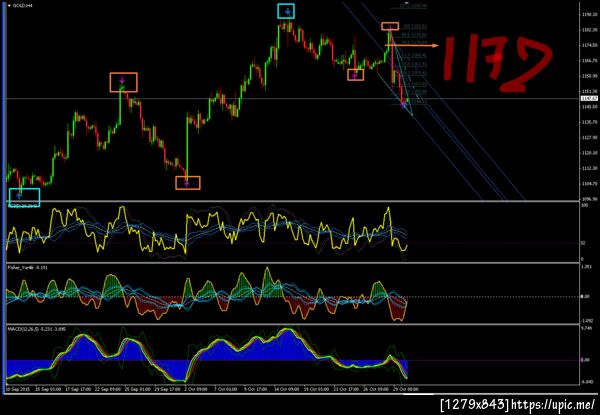
Task: Click the 22 Sep 09:00 time label
Action: [x=108, y=389]
